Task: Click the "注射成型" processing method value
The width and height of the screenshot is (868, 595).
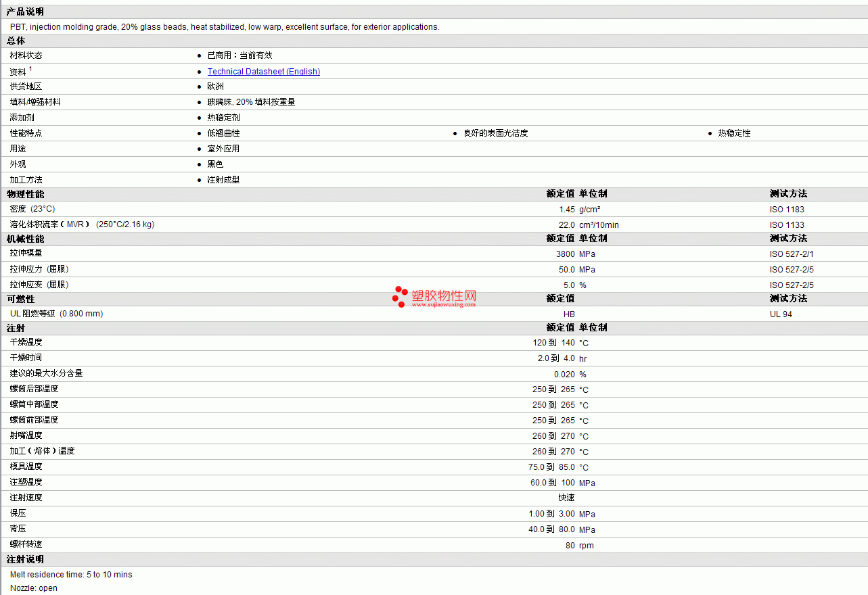Action: pyautogui.click(x=223, y=180)
